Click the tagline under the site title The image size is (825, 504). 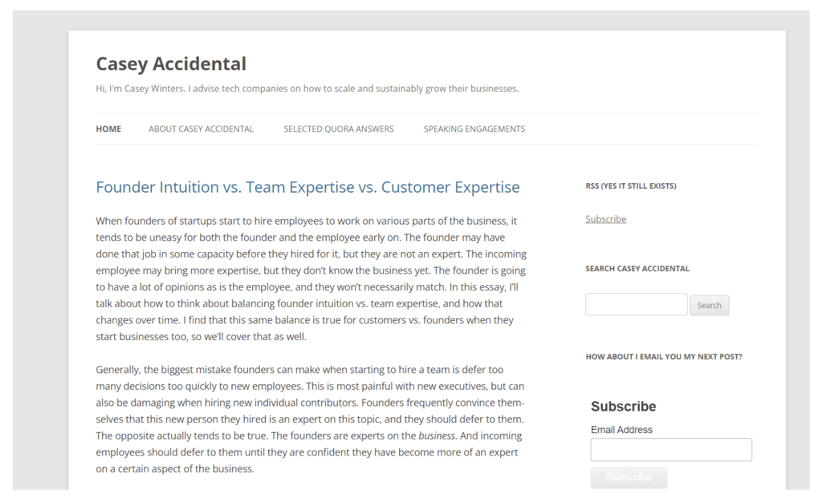[307, 89]
